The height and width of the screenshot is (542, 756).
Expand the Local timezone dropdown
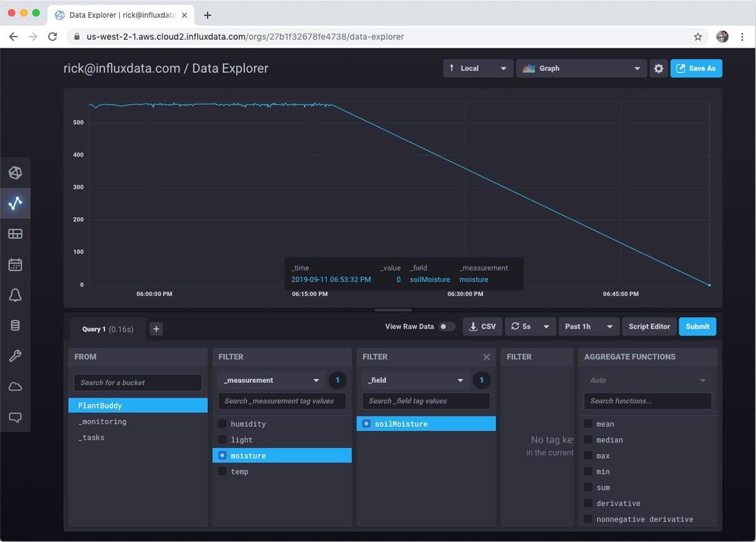tap(478, 68)
